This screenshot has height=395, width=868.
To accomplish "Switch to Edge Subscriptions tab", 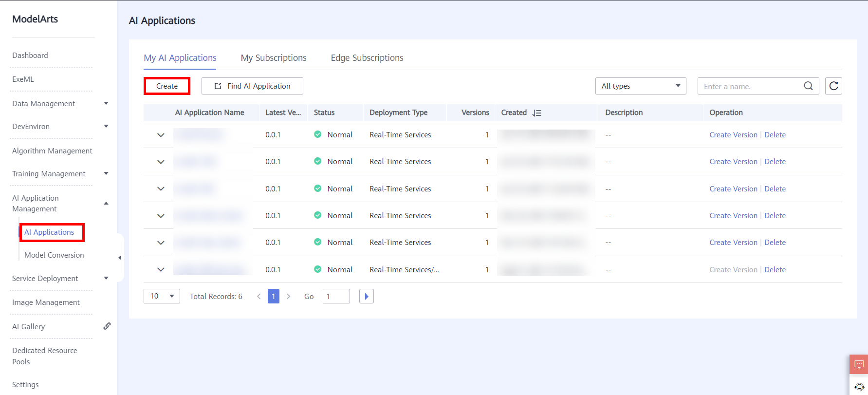I will point(367,58).
